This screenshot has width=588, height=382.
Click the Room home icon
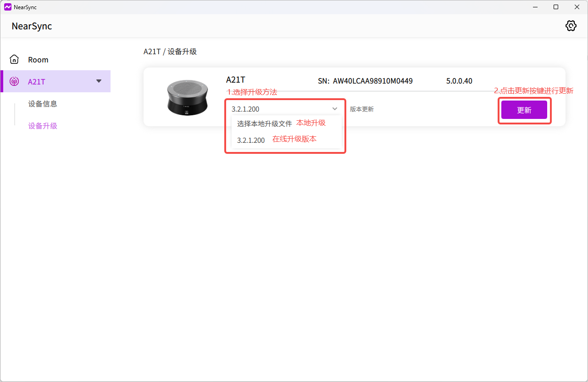[x=14, y=60]
